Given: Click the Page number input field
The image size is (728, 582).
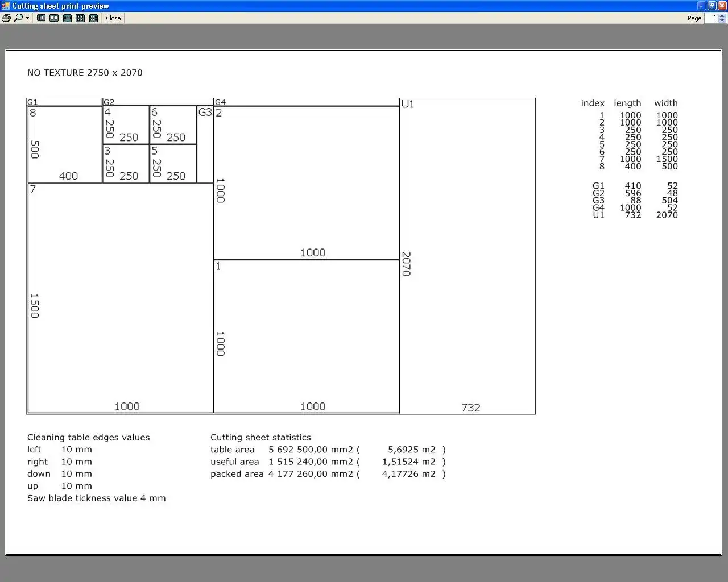Looking at the screenshot, I should coord(712,18).
